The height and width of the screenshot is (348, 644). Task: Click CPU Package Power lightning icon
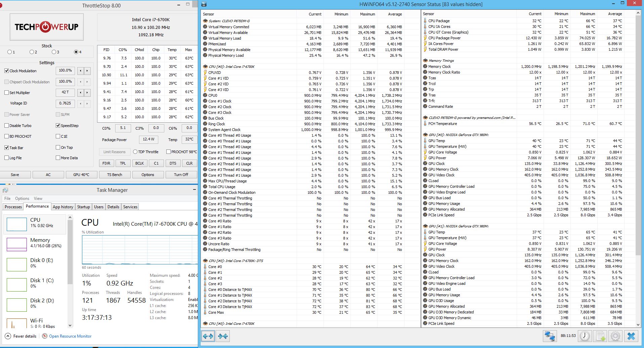tap(425, 38)
